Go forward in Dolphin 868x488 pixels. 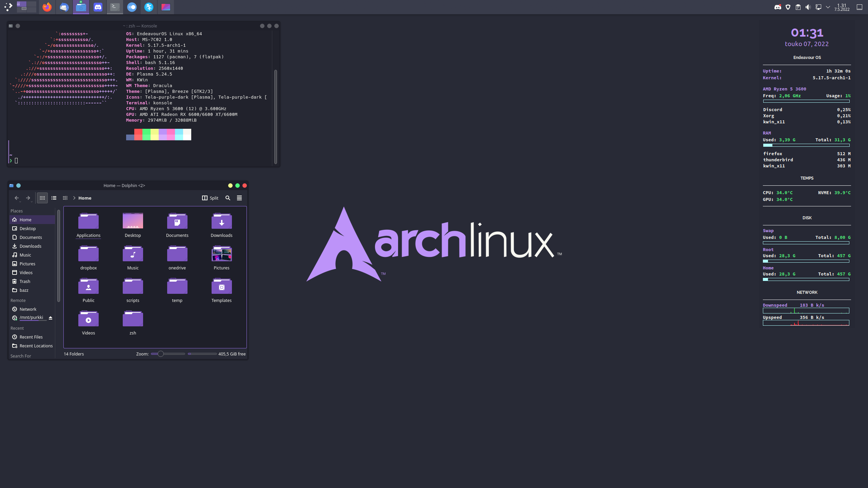click(x=28, y=198)
